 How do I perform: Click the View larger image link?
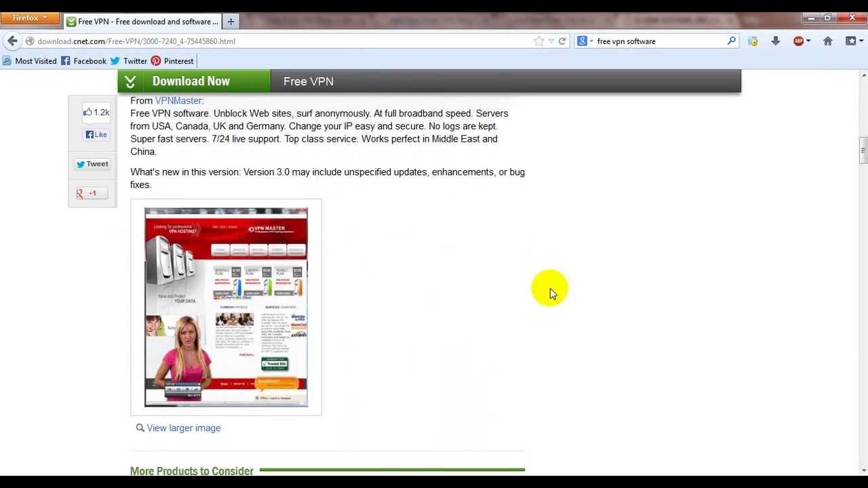pos(184,428)
